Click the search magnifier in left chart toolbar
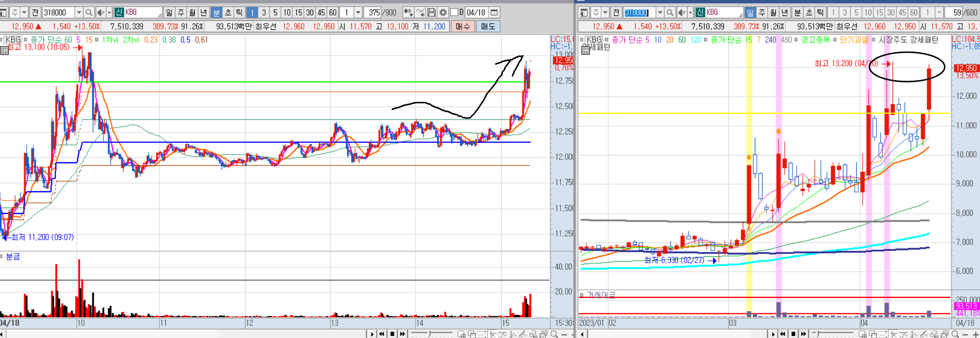 89,13
